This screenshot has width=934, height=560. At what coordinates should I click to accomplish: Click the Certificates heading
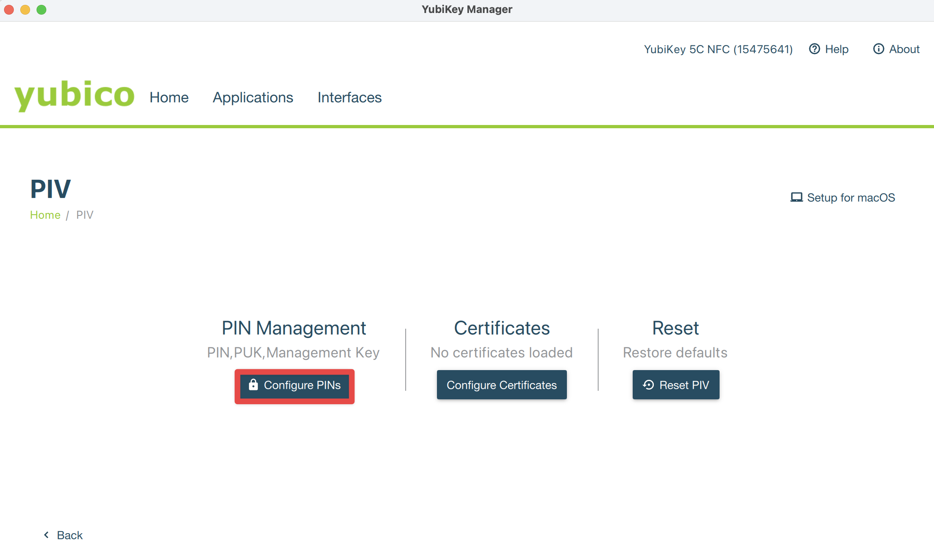(502, 328)
